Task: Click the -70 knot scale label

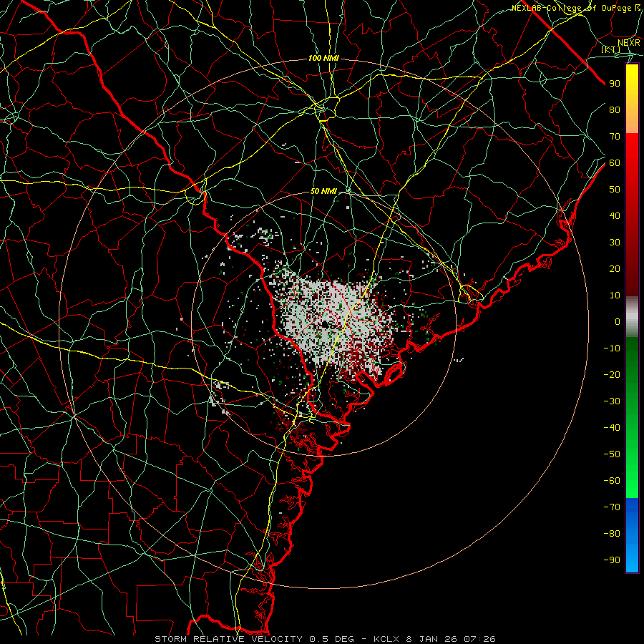Action: point(612,507)
